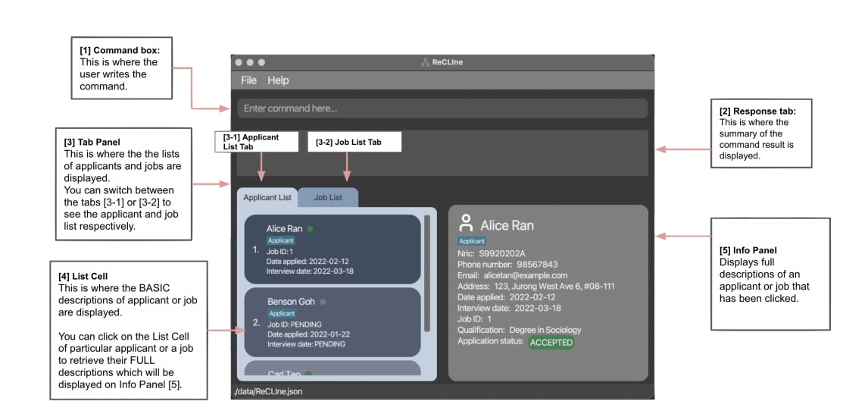Switch to the Applicant List tab
This screenshot has height=414, width=868.
click(267, 197)
